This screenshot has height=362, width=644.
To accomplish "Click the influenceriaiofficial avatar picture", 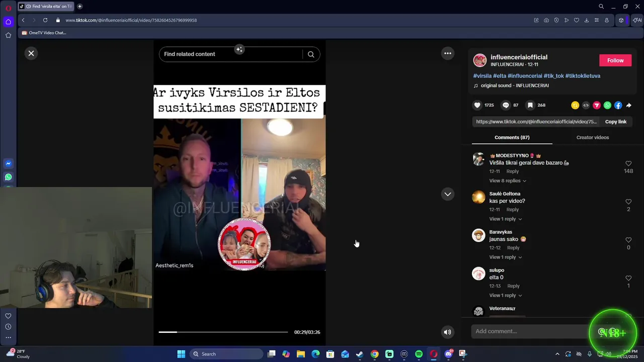I will tap(480, 60).
